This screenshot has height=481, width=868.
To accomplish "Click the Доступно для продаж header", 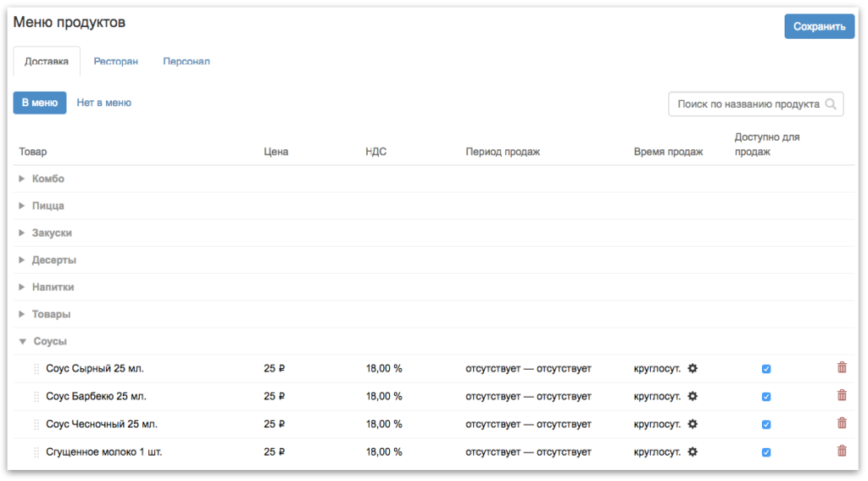I will tap(766, 144).
